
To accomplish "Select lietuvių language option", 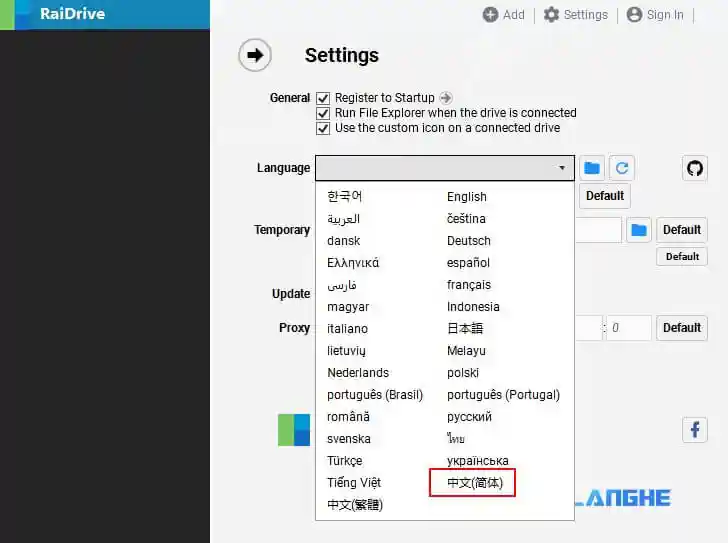I will (346, 351).
